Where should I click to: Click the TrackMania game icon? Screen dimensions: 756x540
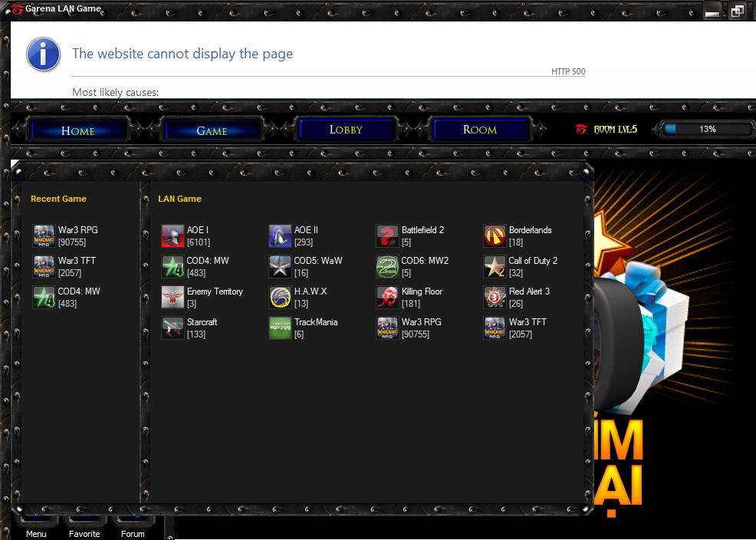click(x=280, y=328)
